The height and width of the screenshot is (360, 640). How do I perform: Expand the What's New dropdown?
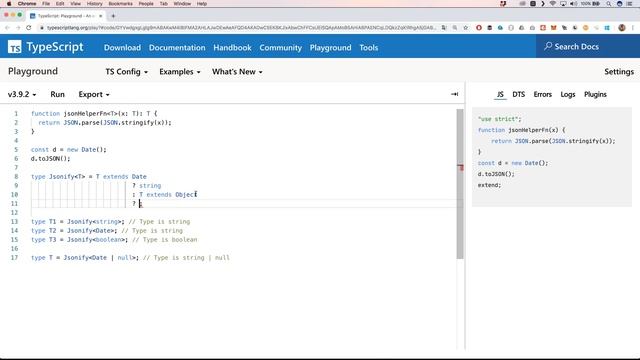coord(237,71)
